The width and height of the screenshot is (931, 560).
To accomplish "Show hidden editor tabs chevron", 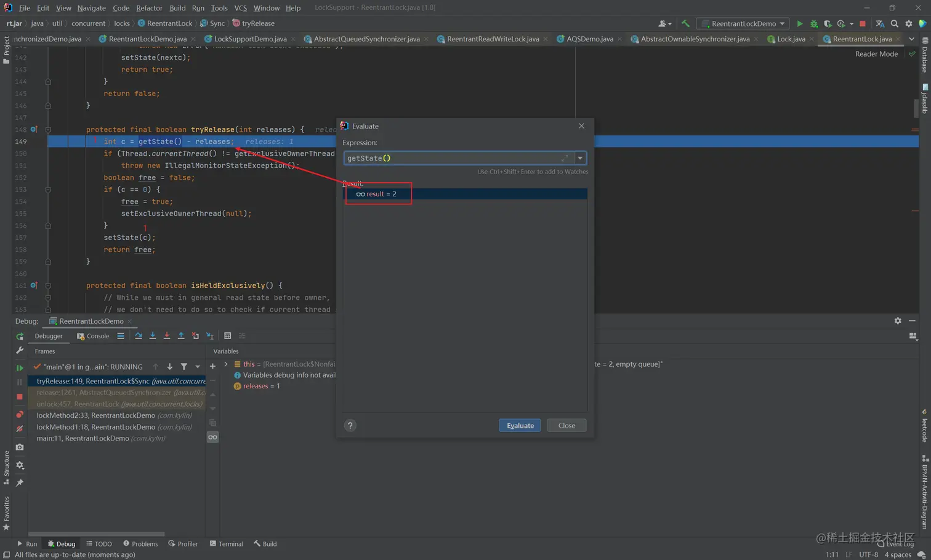I will (x=912, y=39).
